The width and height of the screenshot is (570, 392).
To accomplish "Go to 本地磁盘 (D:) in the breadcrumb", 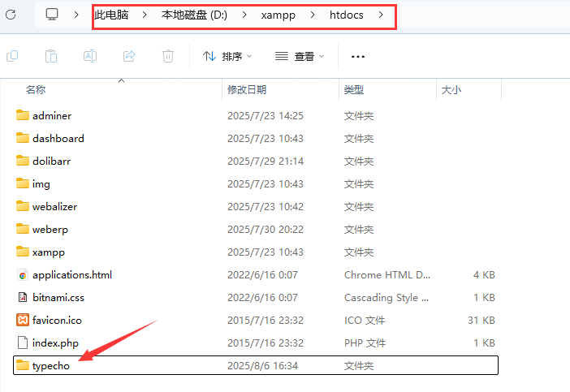I will point(194,15).
